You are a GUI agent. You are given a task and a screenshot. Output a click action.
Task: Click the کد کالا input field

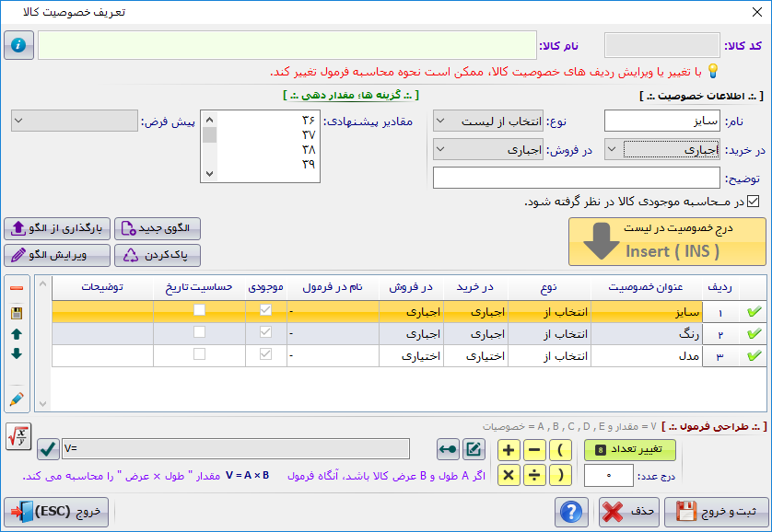(x=662, y=45)
